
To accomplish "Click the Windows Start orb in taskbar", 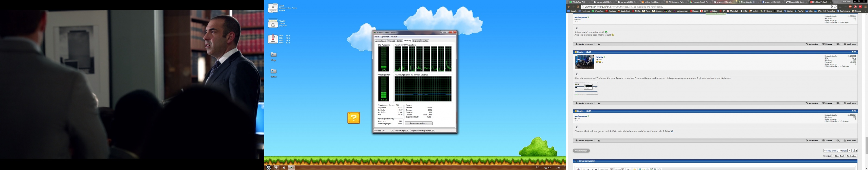I will pos(269,167).
